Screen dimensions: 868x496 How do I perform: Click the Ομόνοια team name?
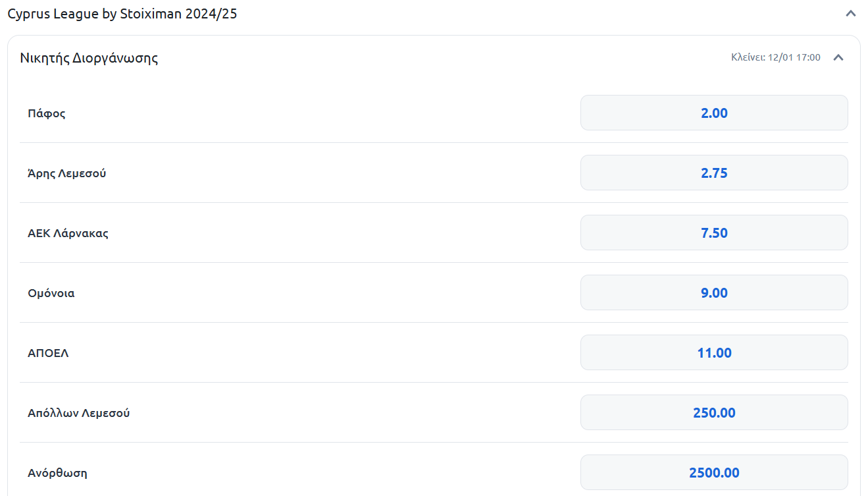[51, 293]
